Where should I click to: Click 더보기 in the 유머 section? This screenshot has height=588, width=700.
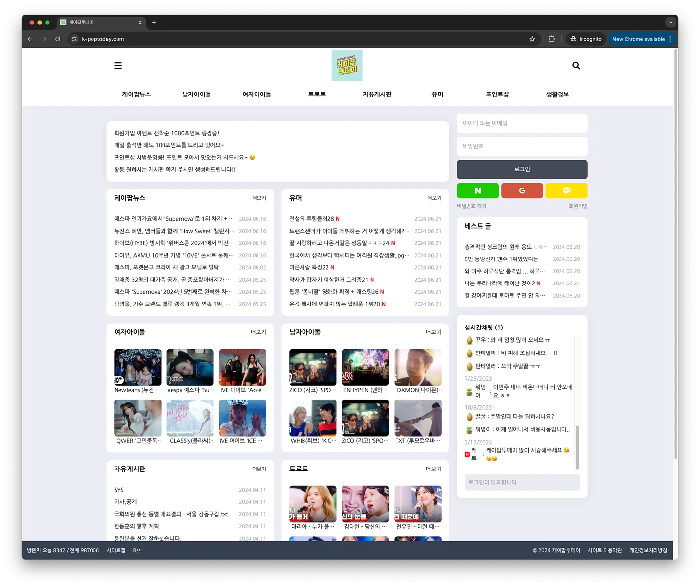(434, 198)
